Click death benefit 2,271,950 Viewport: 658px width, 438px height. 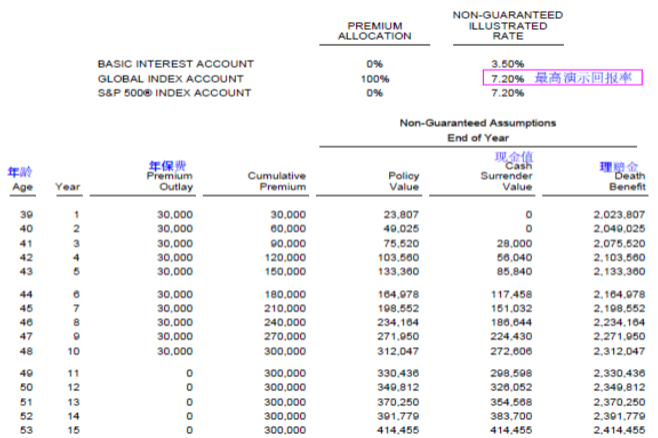619,337
